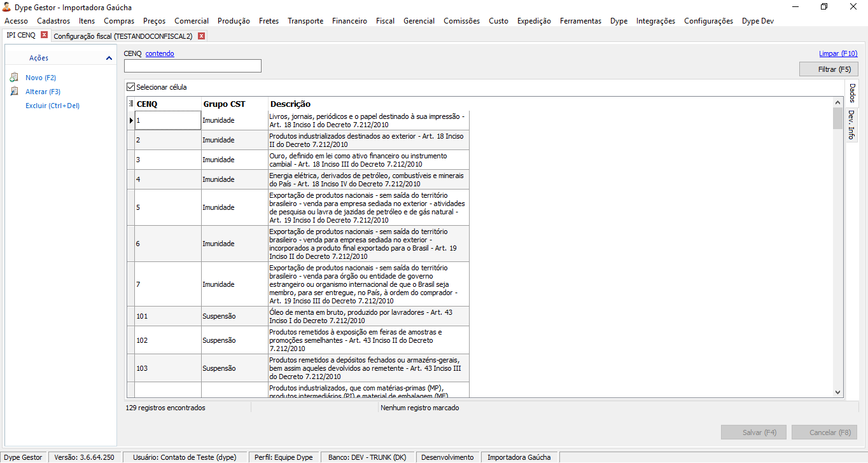Click the scrollbar up arrow

pos(837,102)
